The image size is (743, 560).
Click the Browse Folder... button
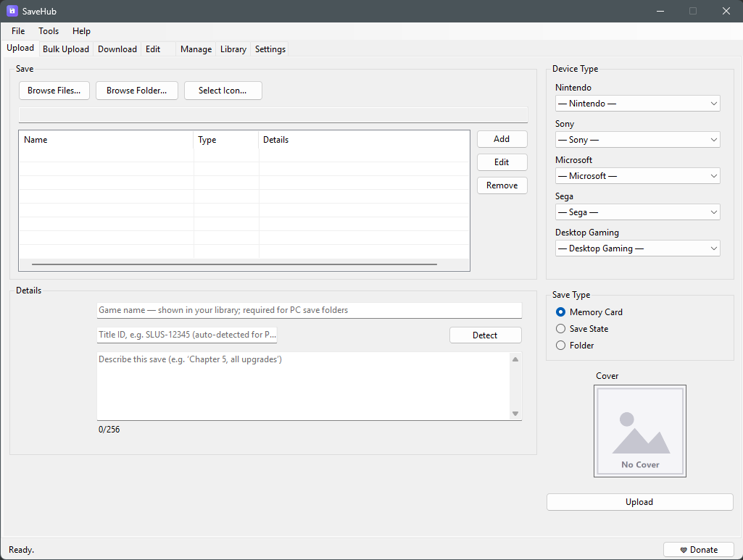tap(136, 91)
